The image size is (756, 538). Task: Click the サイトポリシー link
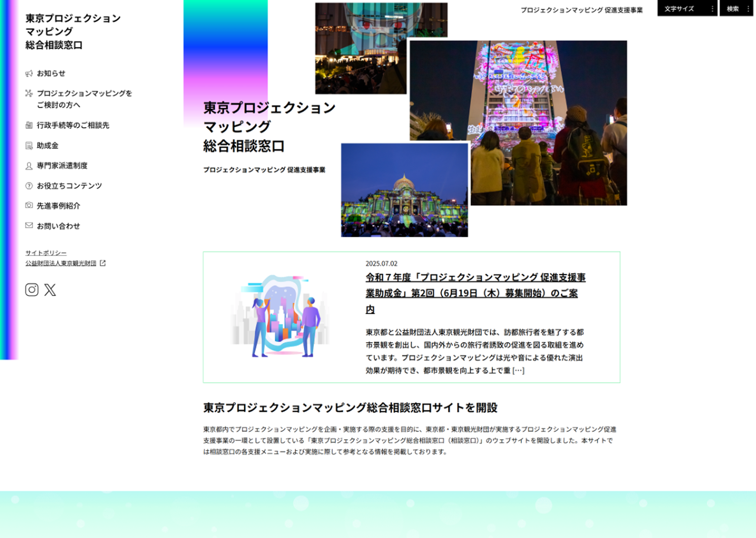pyautogui.click(x=46, y=253)
